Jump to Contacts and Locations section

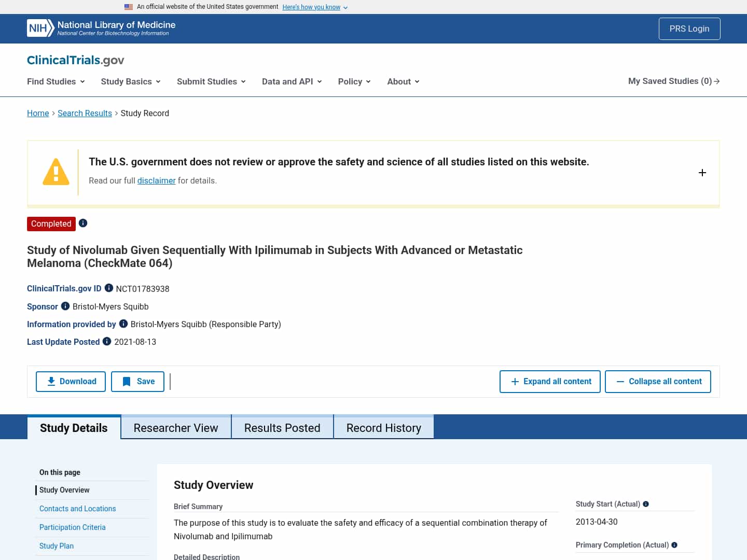77,509
